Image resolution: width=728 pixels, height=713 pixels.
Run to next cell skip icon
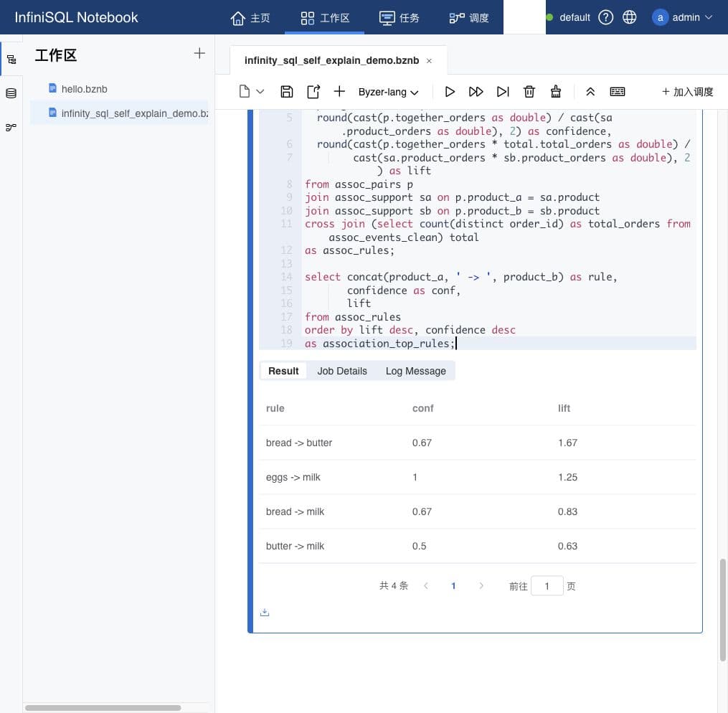point(503,91)
